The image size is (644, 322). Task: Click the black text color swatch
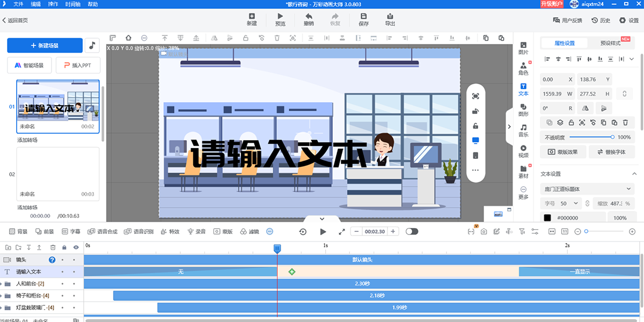coord(547,218)
